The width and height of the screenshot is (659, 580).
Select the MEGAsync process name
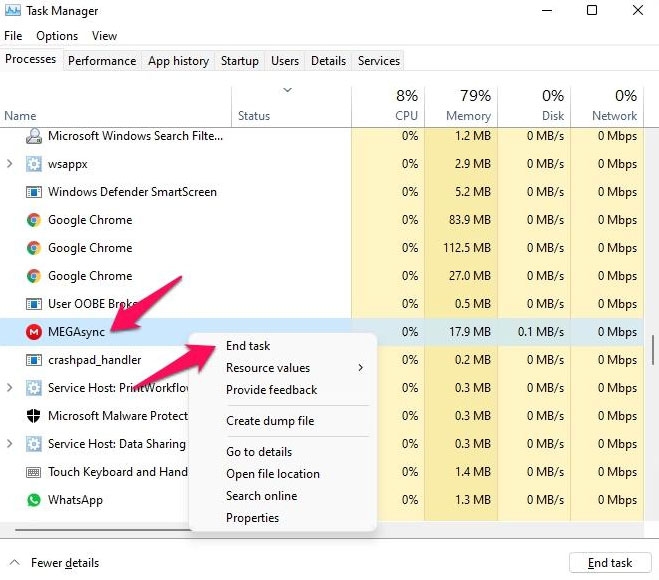point(76,332)
